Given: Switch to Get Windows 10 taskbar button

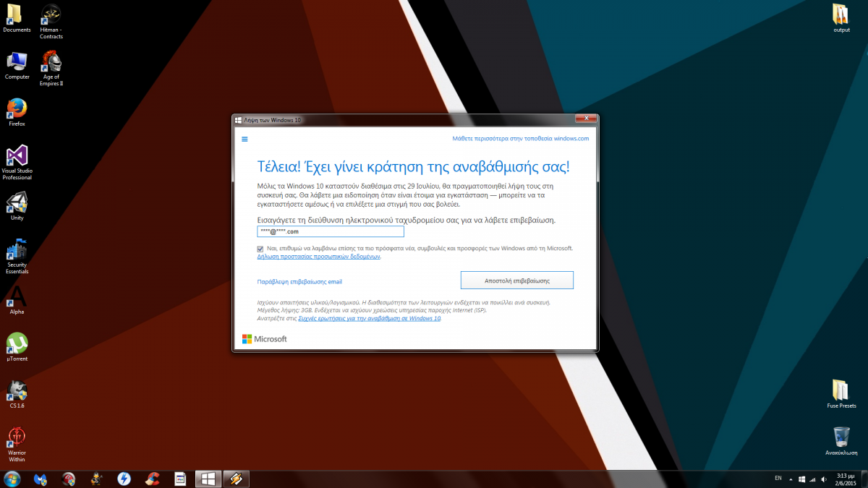Looking at the screenshot, I should click(x=208, y=479).
